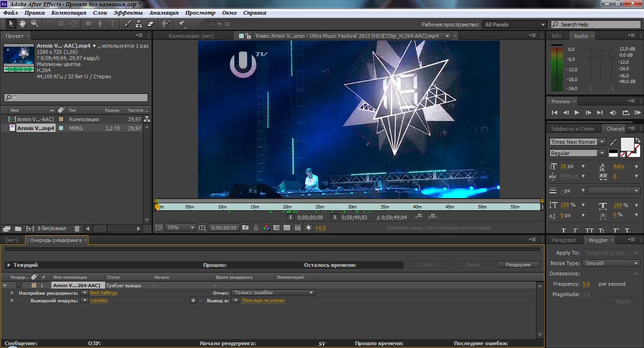This screenshot has width=644, height=348.
Task: Click the eyedropper in Character panel
Action: [x=613, y=141]
